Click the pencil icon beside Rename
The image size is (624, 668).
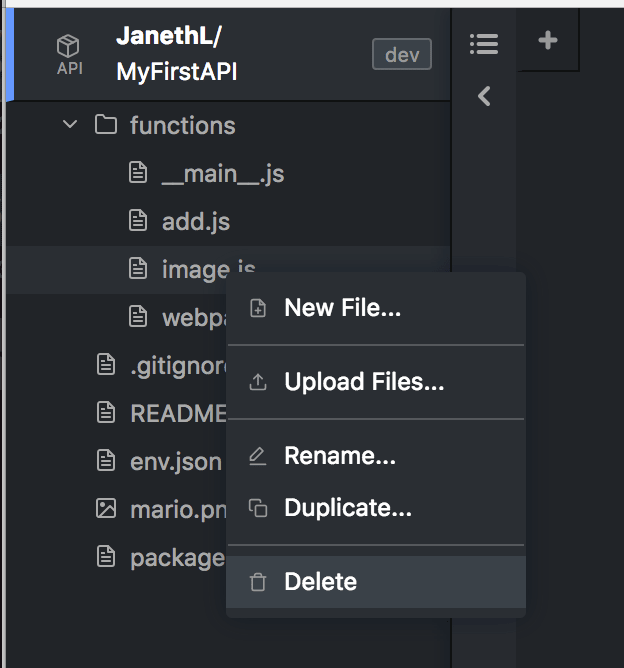pos(258,456)
